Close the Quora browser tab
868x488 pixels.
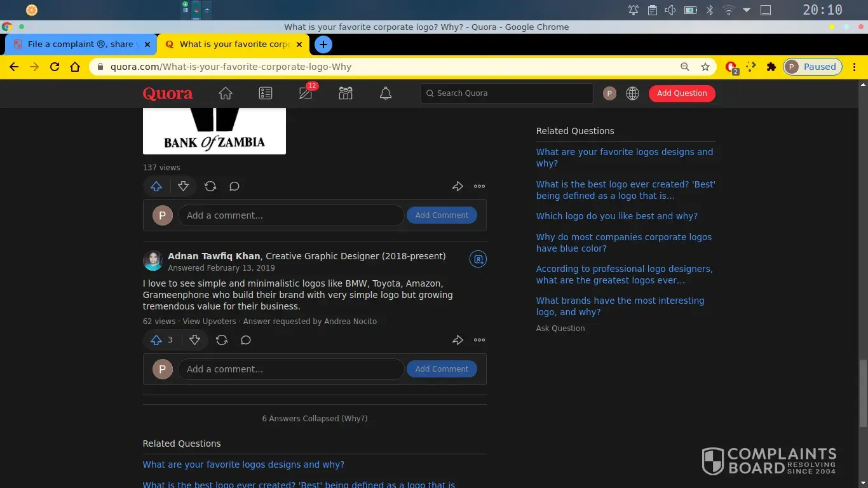point(300,44)
